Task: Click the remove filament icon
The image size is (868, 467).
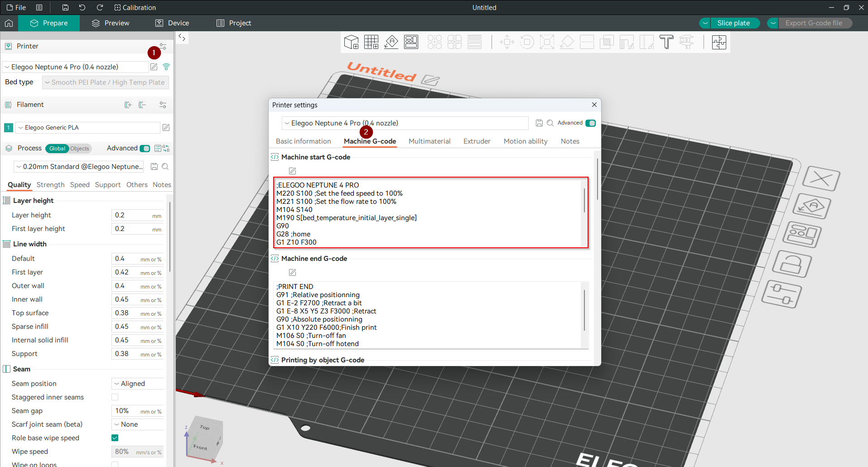Action: [x=142, y=105]
